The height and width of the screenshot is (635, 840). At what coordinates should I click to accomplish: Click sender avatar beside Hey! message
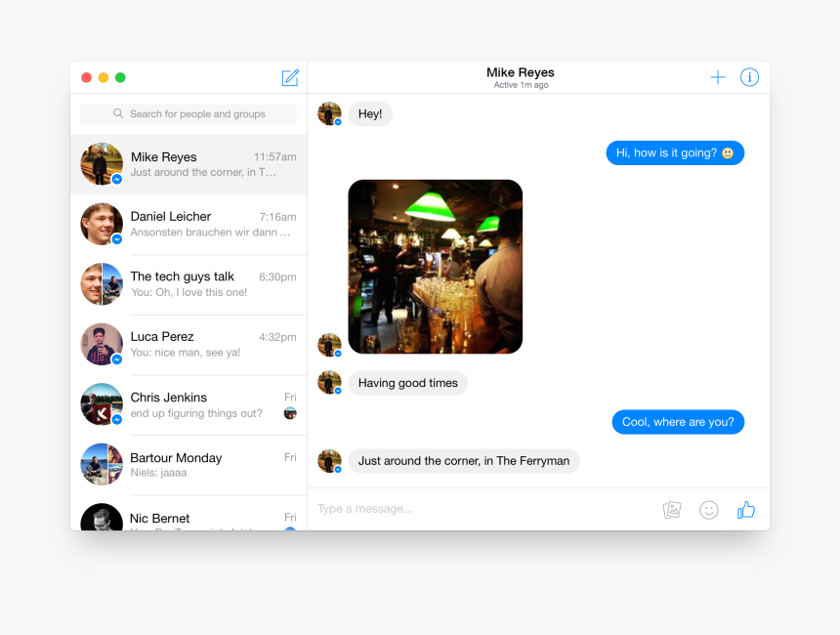[x=329, y=113]
